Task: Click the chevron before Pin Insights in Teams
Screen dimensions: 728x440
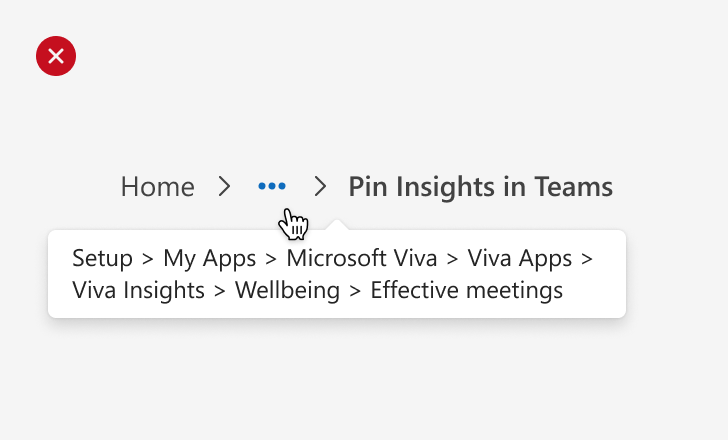Action: [x=320, y=187]
